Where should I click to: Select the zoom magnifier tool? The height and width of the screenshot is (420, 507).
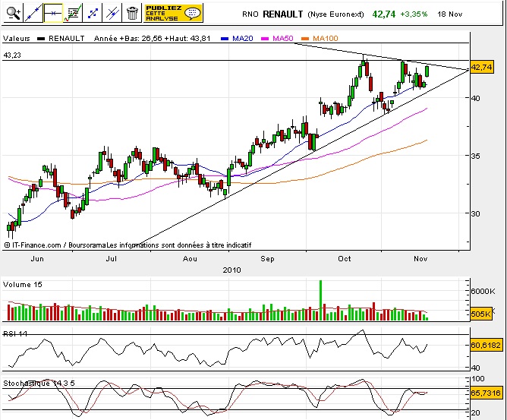[x=13, y=13]
